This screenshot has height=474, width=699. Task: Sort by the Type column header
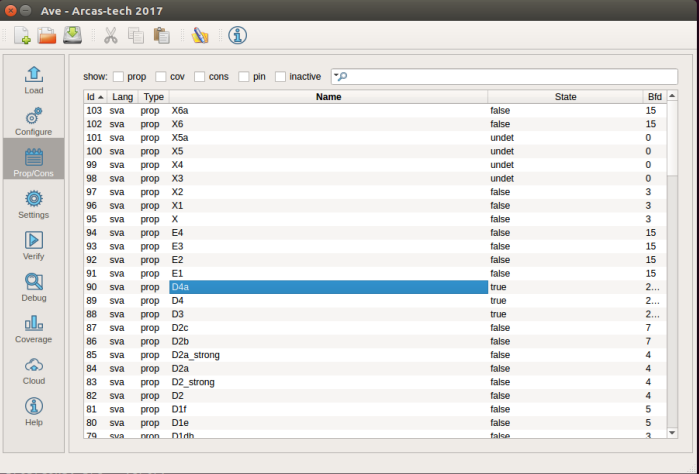pos(154,97)
